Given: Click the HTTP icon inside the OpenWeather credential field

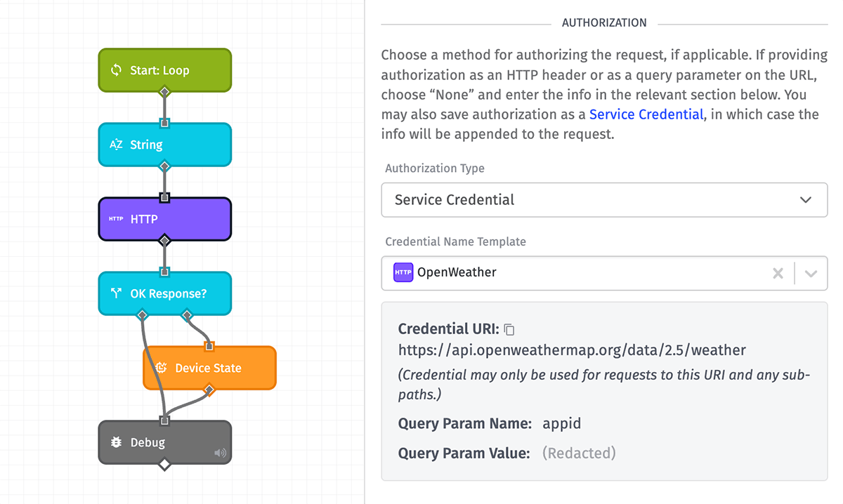Looking at the screenshot, I should (403, 272).
